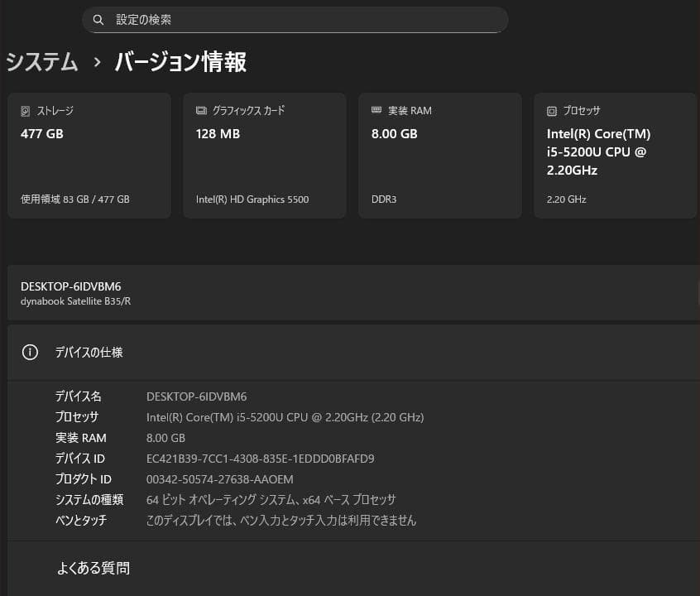Click the storage drive icon on ストレージ card
Viewport: 700px width, 596px height.
coord(26,110)
